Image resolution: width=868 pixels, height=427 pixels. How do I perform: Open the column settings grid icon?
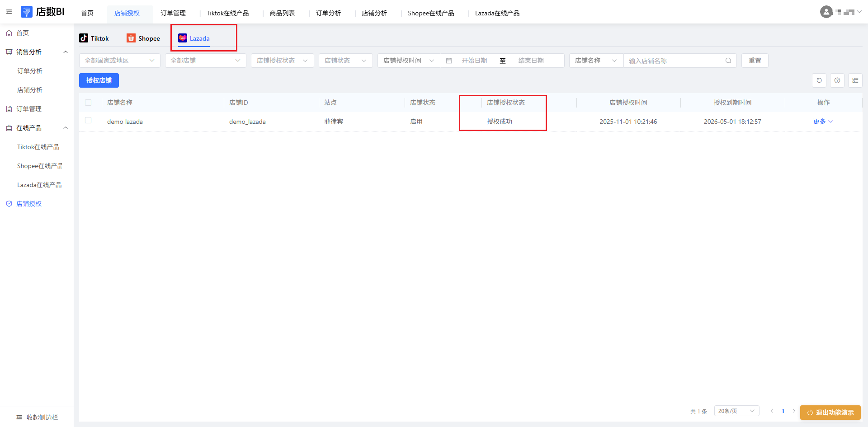[855, 80]
